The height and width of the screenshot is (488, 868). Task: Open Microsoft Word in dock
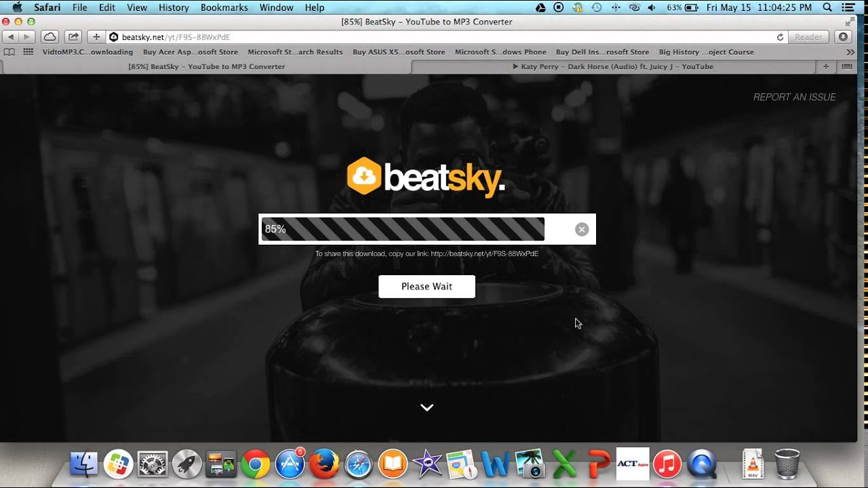[x=496, y=464]
